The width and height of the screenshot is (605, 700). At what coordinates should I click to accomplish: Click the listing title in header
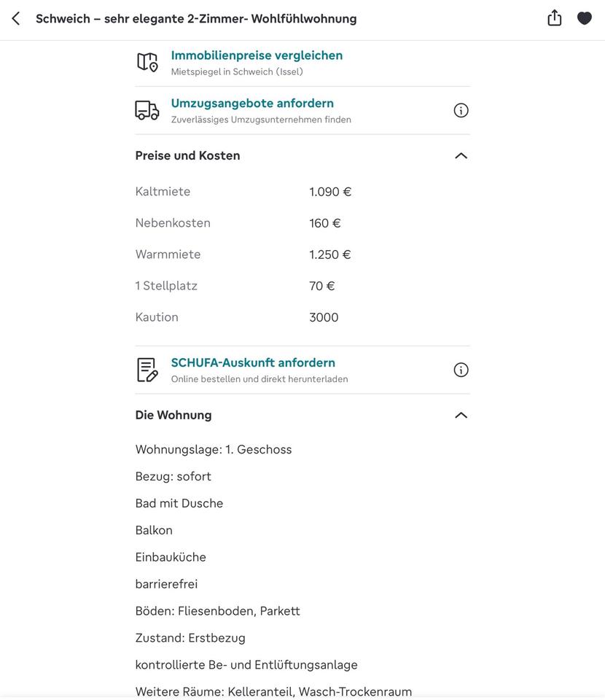tap(196, 18)
